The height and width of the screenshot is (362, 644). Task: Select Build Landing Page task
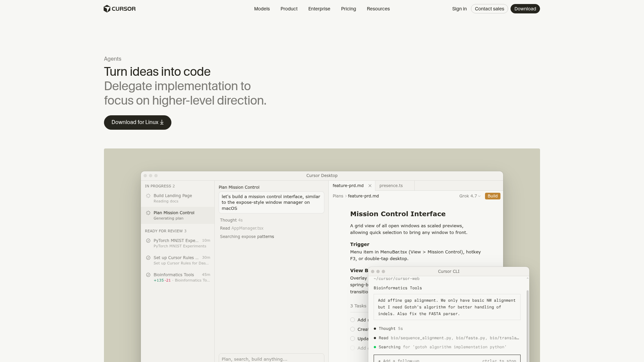click(178, 198)
